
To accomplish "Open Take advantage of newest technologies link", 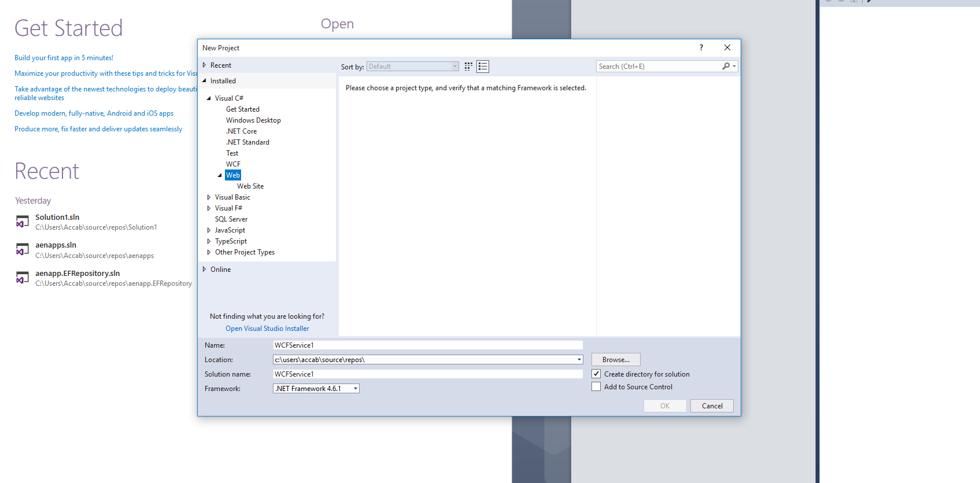I will (x=106, y=93).
